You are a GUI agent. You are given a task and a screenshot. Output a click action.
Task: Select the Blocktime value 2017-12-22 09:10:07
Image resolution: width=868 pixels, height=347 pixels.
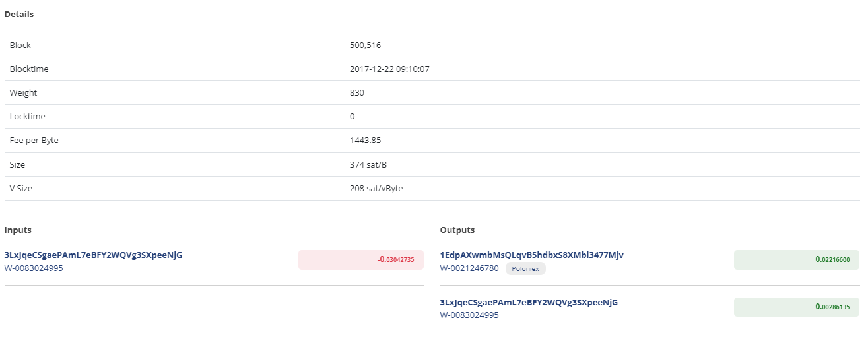tap(389, 69)
